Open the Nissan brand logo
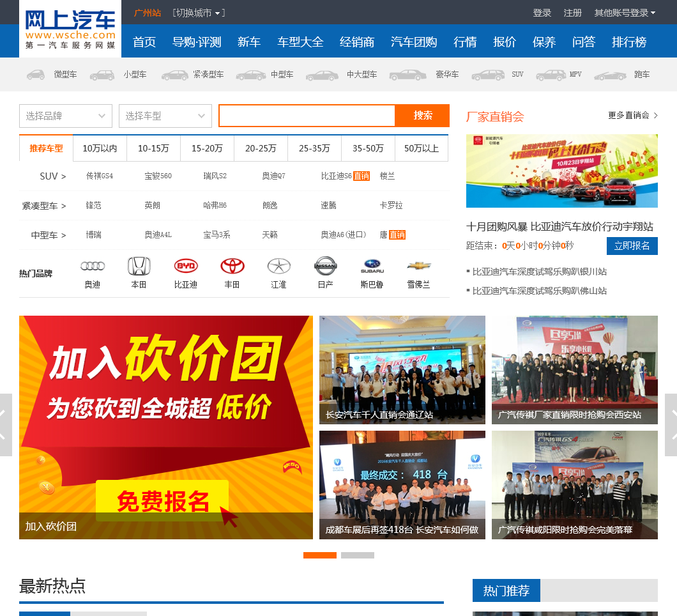The height and width of the screenshot is (616, 677). tap(326, 266)
